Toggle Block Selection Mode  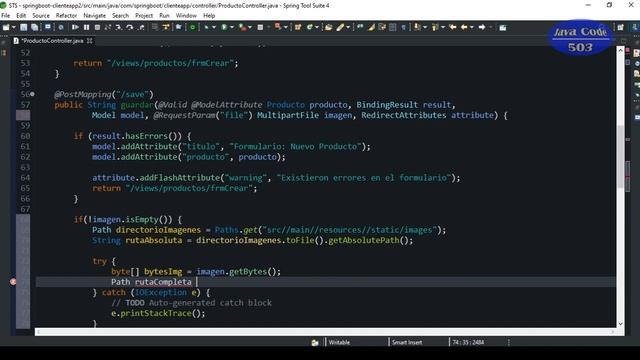tap(393, 27)
